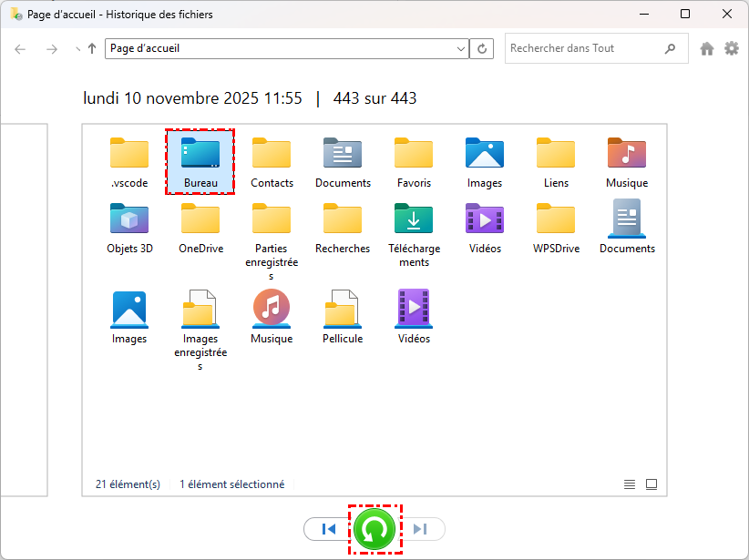This screenshot has height=560, width=749.
Task: Open the recent locations dropdown arrow
Action: (x=77, y=49)
